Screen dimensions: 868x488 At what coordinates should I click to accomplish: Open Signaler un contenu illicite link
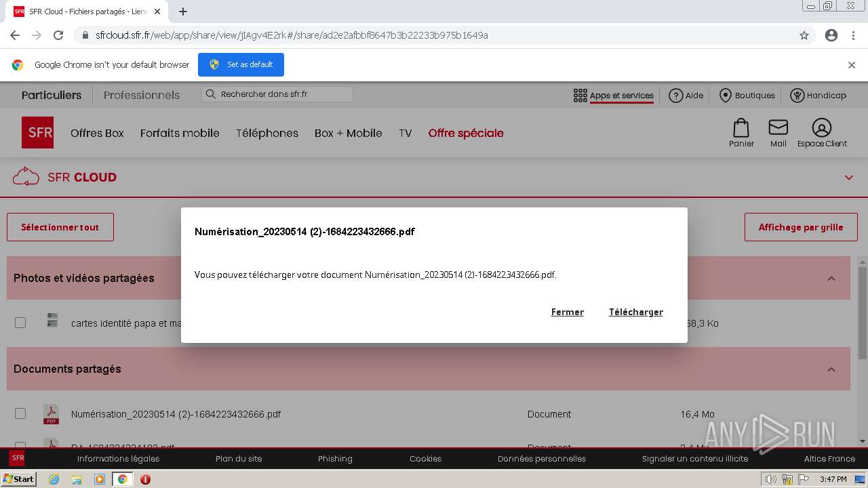(x=695, y=459)
